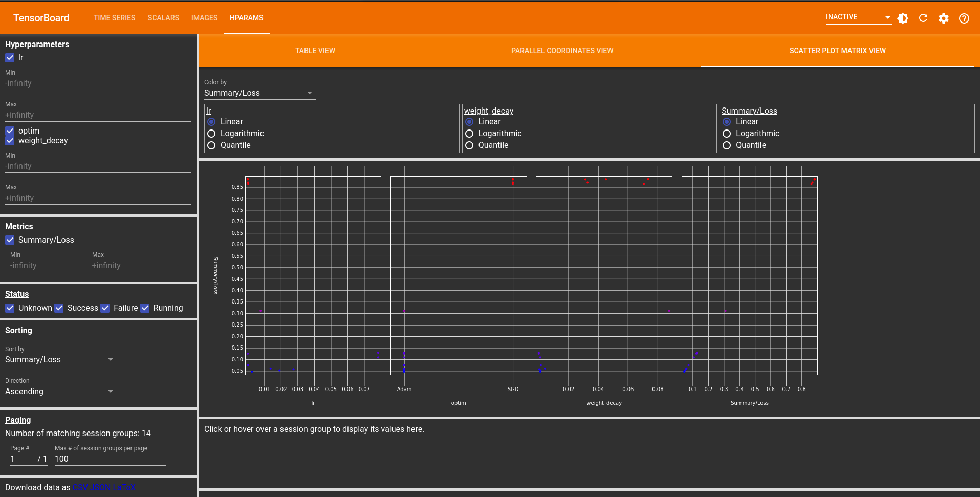Select the HParams tab
Screen dimensions: 980x497
pos(246,18)
